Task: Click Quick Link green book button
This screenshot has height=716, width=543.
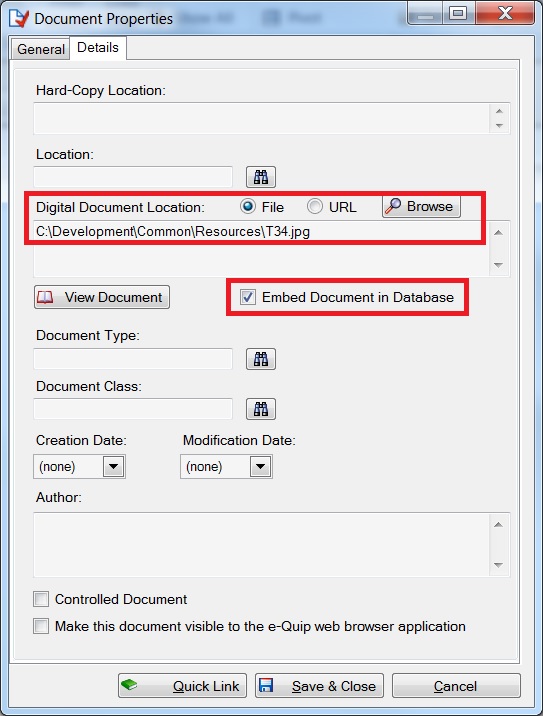Action: [x=182, y=685]
